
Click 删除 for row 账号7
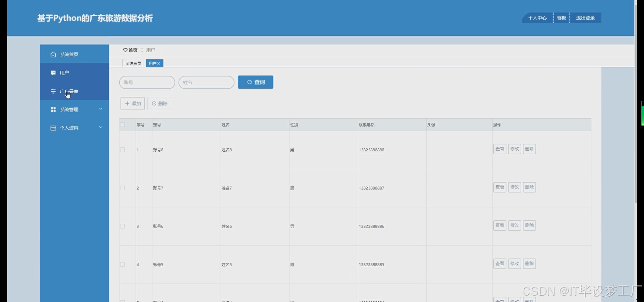[x=529, y=187]
